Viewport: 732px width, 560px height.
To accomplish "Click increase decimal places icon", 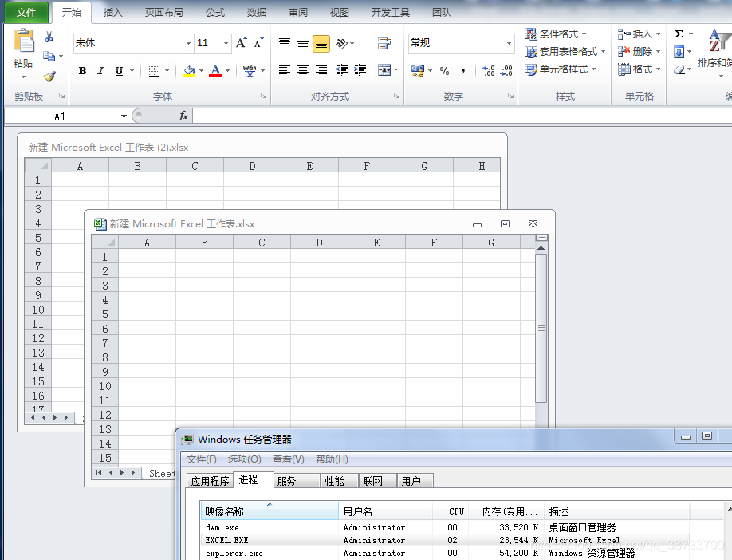I will pyautogui.click(x=488, y=70).
